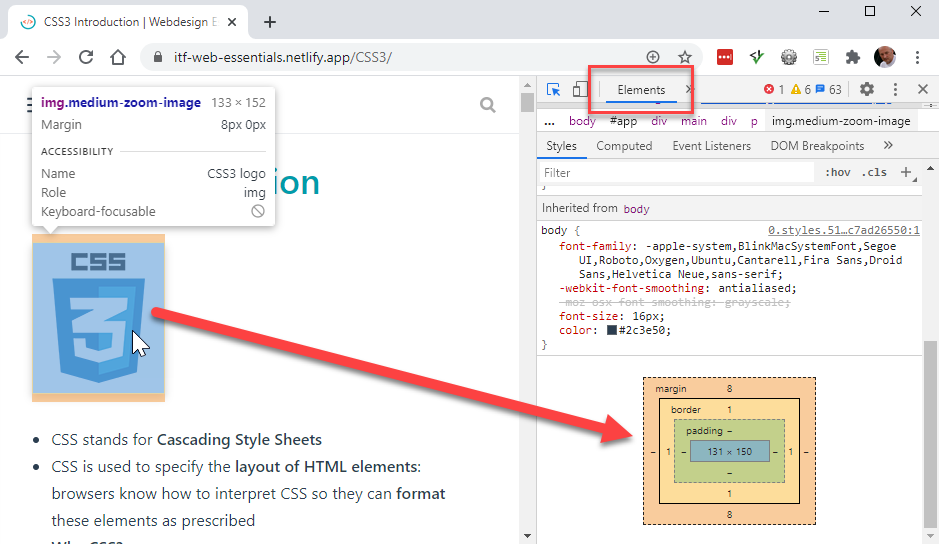This screenshot has width=939, height=544.
Task: Click the lock site info icon
Action: [x=157, y=57]
